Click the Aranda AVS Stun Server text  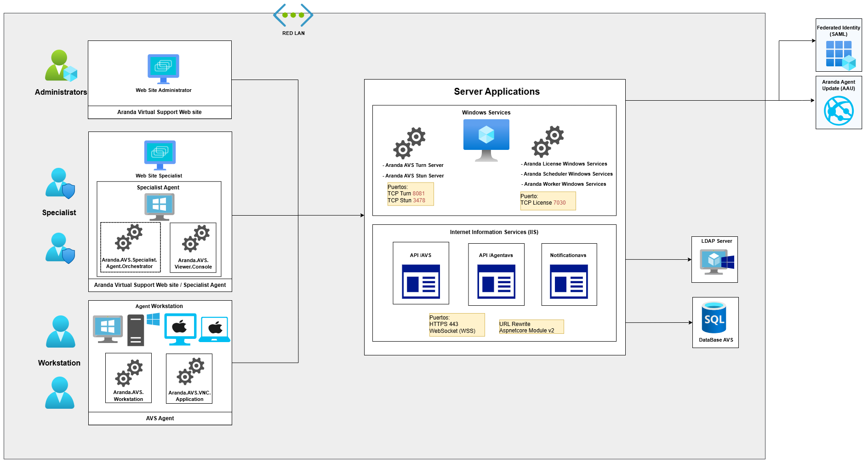413,176
